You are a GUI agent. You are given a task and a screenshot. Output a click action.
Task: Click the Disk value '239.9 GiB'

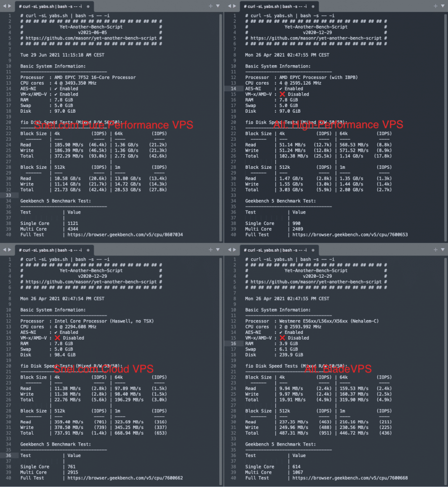tap(291, 355)
